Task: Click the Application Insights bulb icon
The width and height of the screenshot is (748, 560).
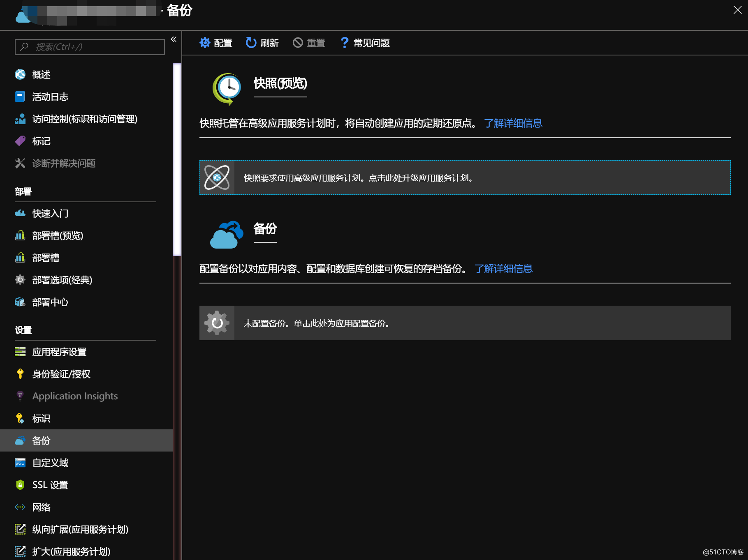Action: point(20,396)
